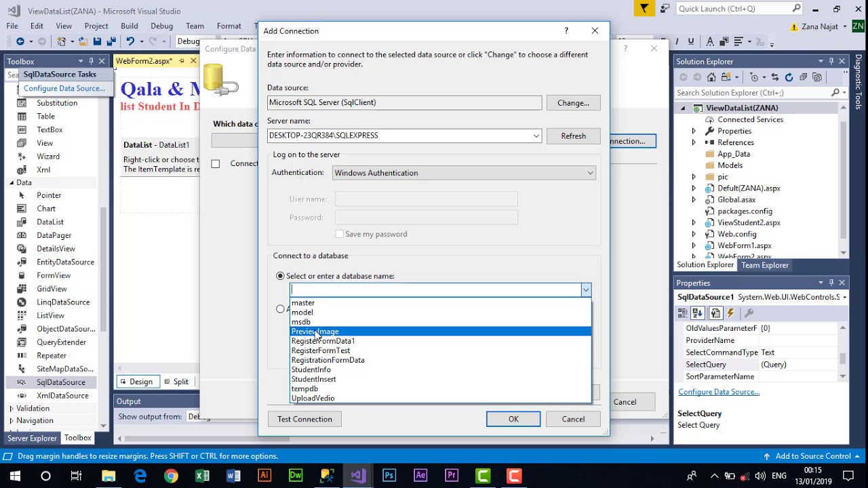
Task: Expand the Validation group in Toolbox
Action: pyautogui.click(x=12, y=409)
